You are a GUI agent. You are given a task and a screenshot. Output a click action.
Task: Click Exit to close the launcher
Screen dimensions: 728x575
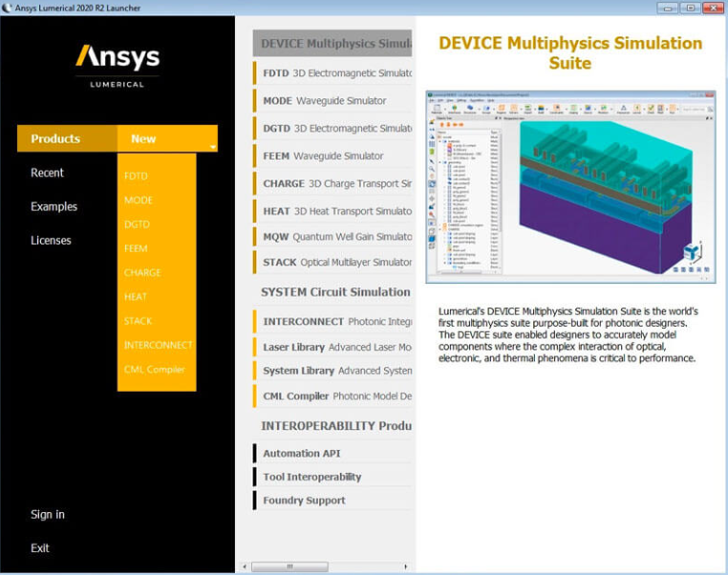tap(40, 548)
